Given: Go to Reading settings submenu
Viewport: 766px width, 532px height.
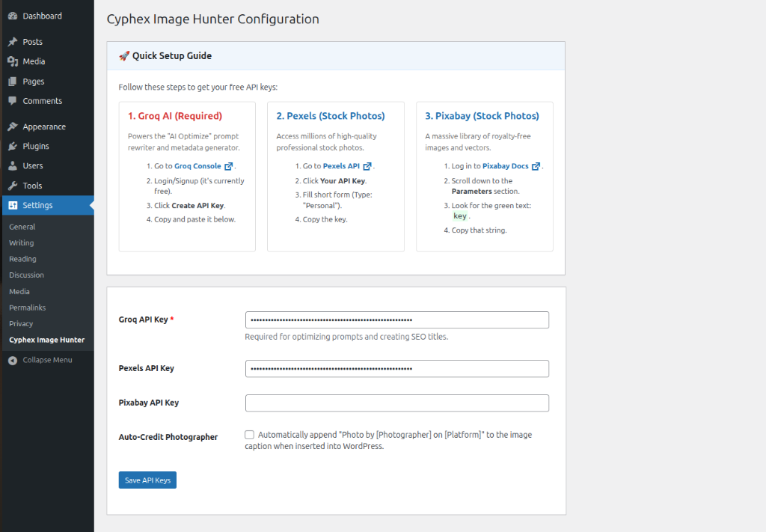Looking at the screenshot, I should click(22, 259).
